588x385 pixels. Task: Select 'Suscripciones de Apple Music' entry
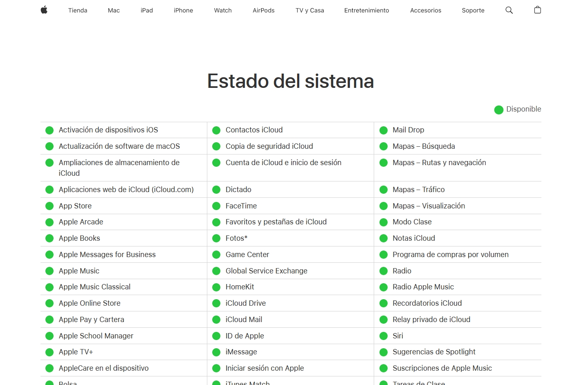442,368
